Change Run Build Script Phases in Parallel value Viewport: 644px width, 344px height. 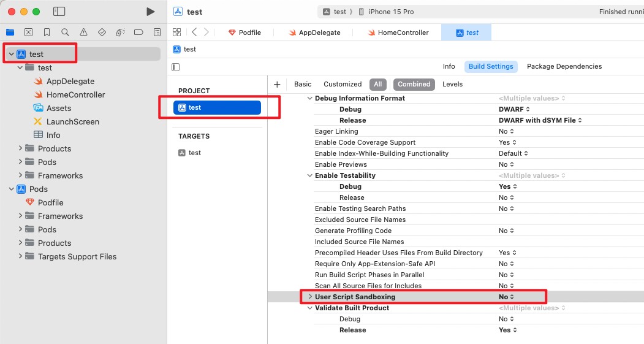(x=506, y=275)
